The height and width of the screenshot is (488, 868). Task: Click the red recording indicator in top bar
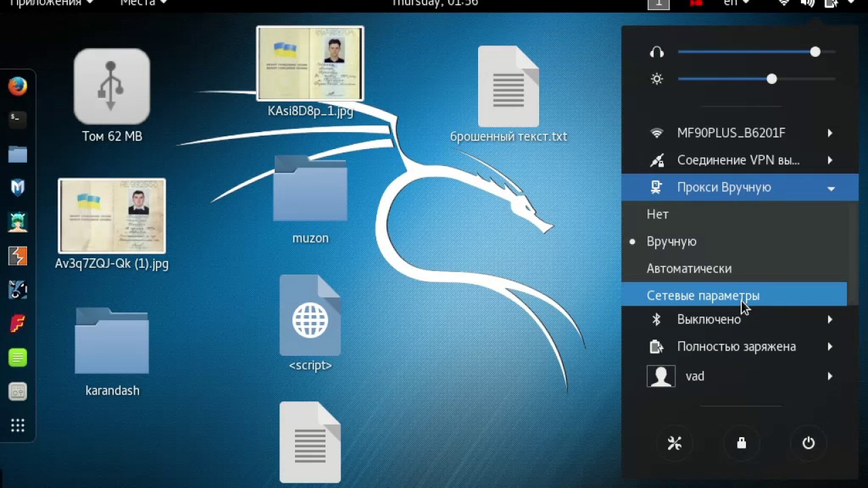point(696,3)
